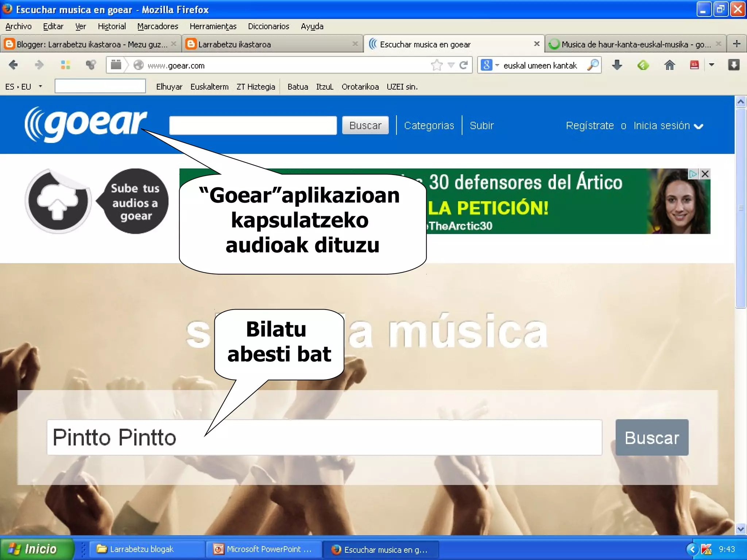Click the UZEI sin. toolbar button
This screenshot has width=747, height=560.
coord(402,87)
